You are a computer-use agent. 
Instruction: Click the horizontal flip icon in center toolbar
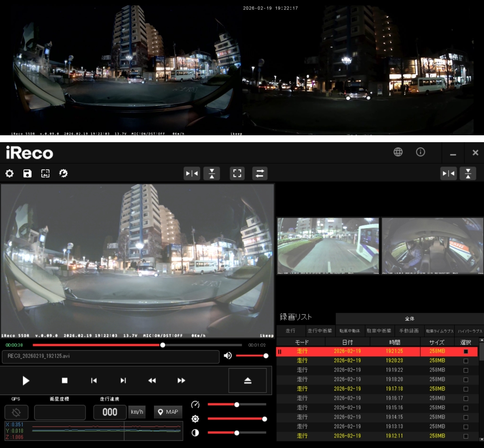tap(192, 173)
